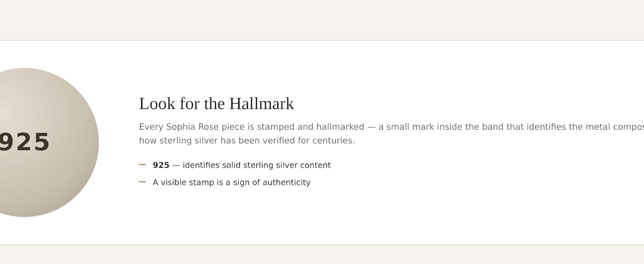
Task: Click the large 925 number inside the circle
Action: (25, 142)
